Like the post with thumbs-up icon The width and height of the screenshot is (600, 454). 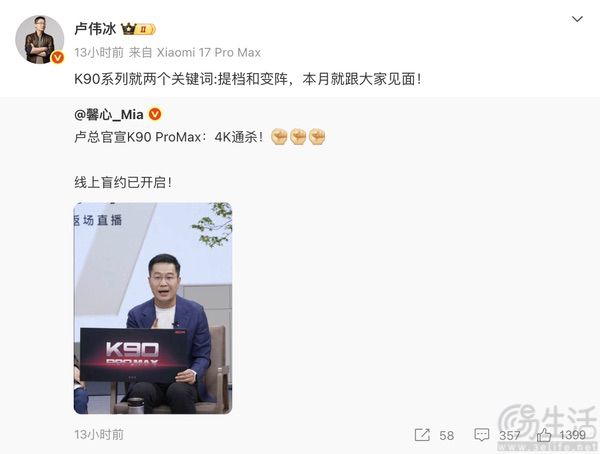(x=544, y=435)
